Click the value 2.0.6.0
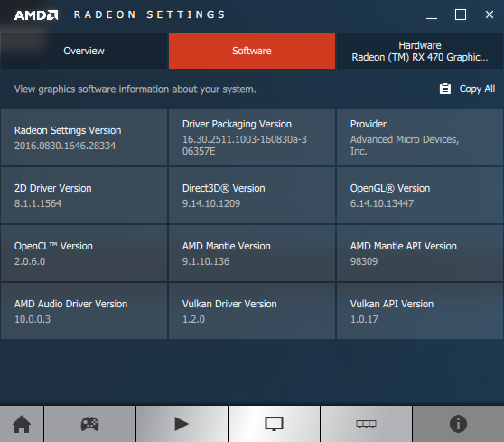 30,261
